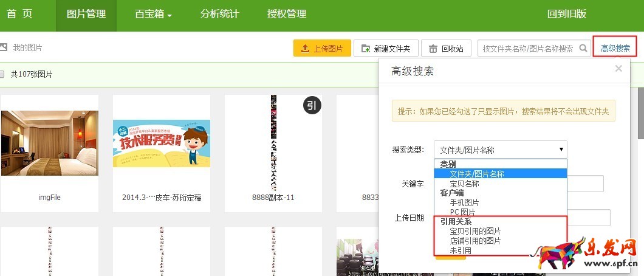
Task: Select 宝贝名称 option
Action: pos(500,184)
